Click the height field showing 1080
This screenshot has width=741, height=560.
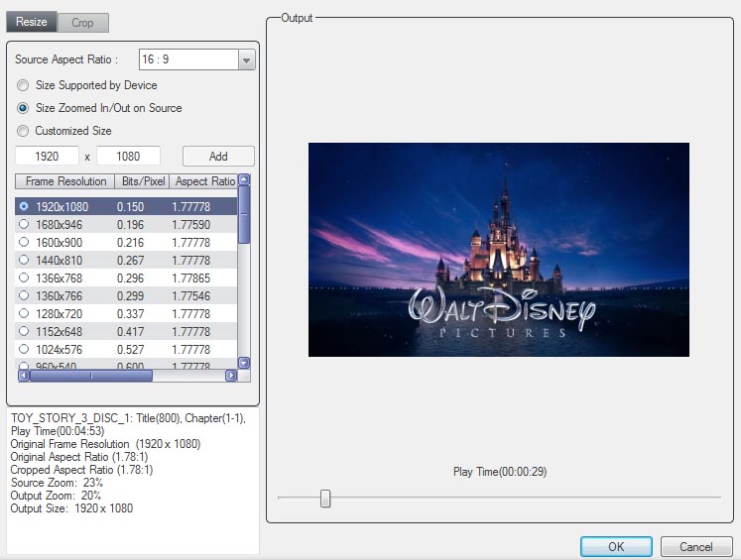tap(128, 157)
